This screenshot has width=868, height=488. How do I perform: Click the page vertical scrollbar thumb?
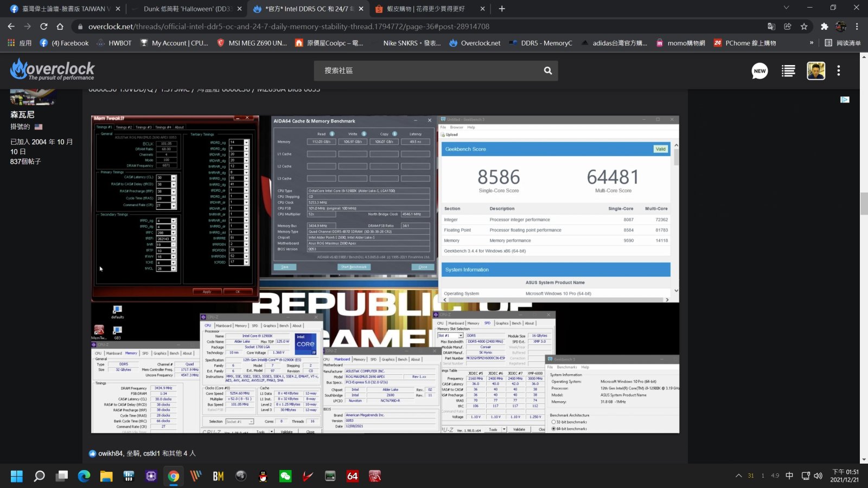(864, 203)
